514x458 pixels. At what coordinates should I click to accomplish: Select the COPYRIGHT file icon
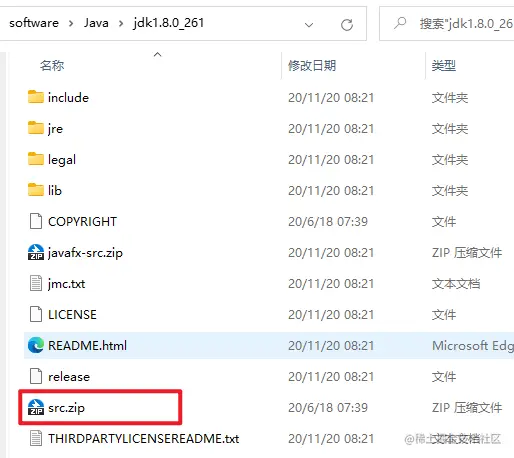(36, 221)
